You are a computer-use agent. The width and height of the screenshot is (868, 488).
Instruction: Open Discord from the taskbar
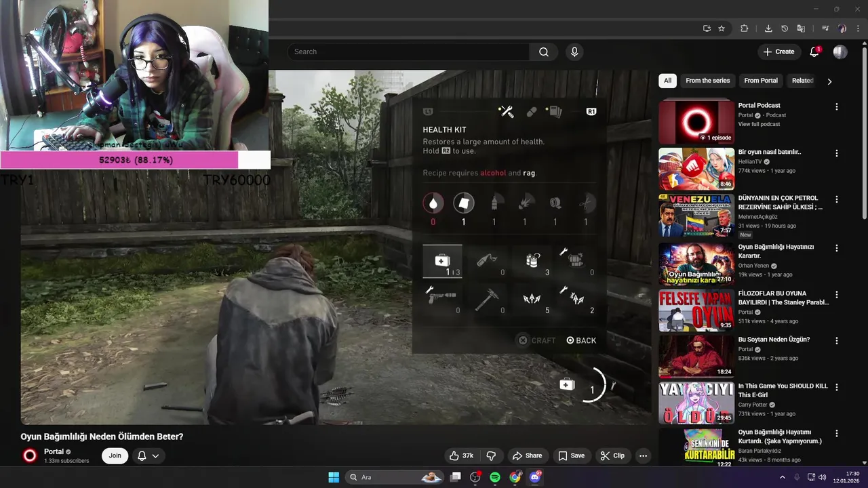[535, 477]
